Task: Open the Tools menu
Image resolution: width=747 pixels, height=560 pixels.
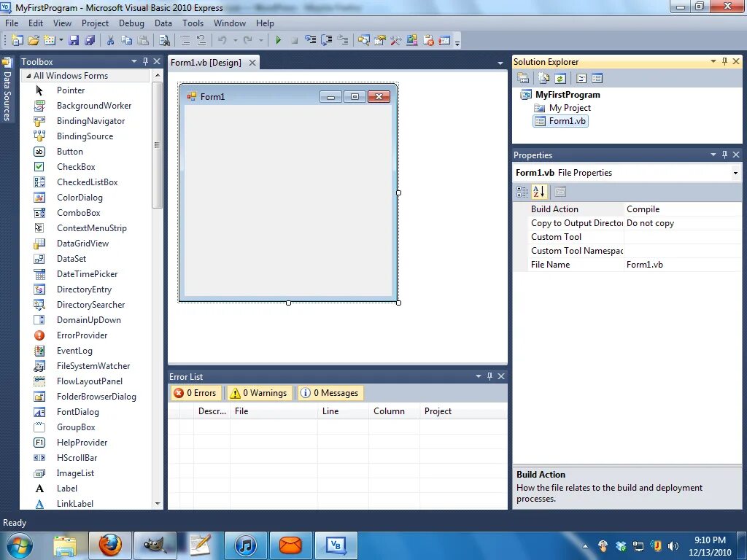Action: point(193,23)
